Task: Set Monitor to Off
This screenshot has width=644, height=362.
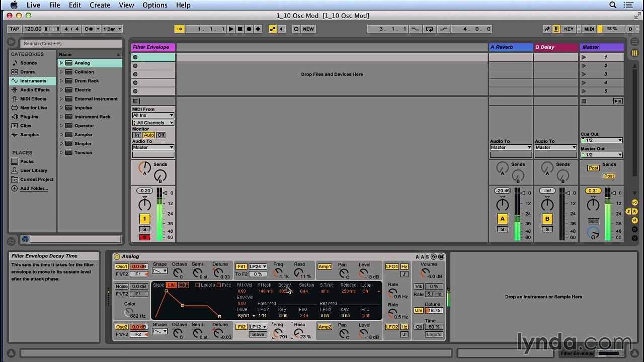Action: (161, 135)
